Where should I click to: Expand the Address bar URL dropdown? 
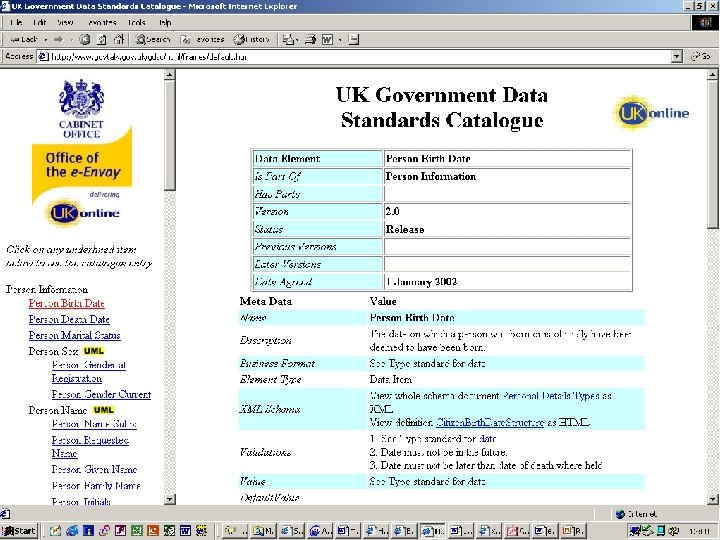676,56
